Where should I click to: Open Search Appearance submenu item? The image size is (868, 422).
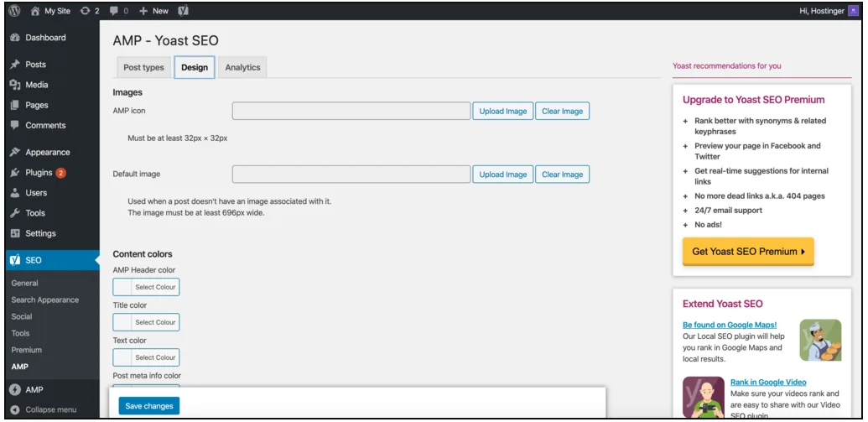[44, 300]
